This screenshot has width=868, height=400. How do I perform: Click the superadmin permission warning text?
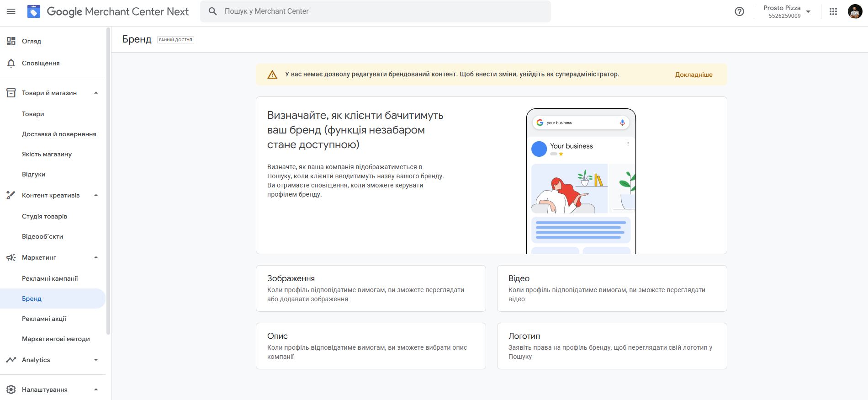tap(452, 74)
